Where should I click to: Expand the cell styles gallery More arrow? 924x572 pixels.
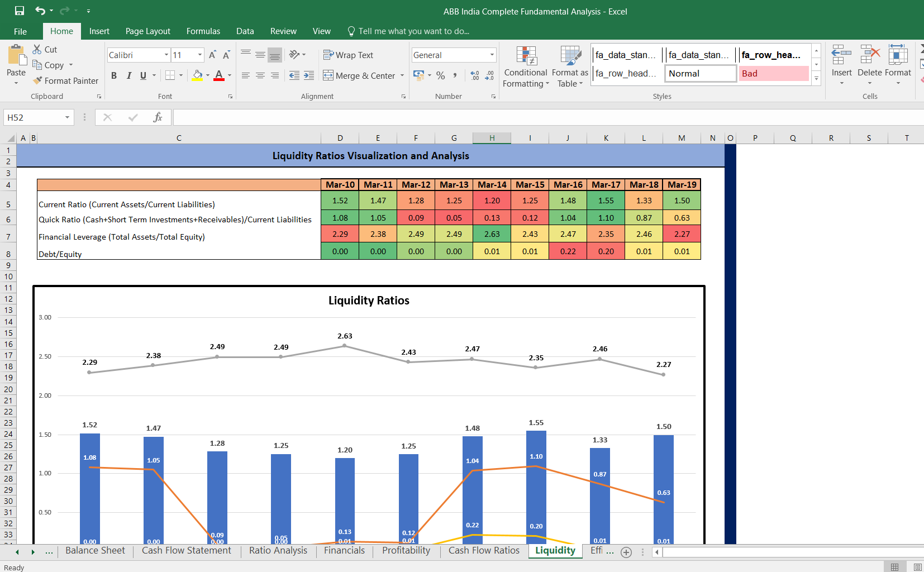point(816,78)
